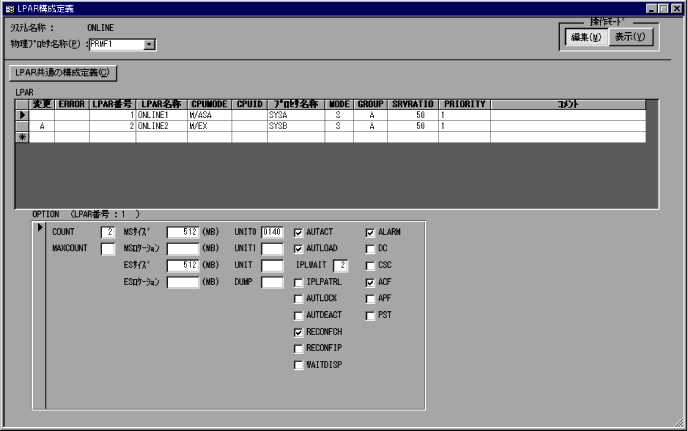688x431 pixels.
Task: Switch to 編集(M) edit mode
Action: (586, 37)
